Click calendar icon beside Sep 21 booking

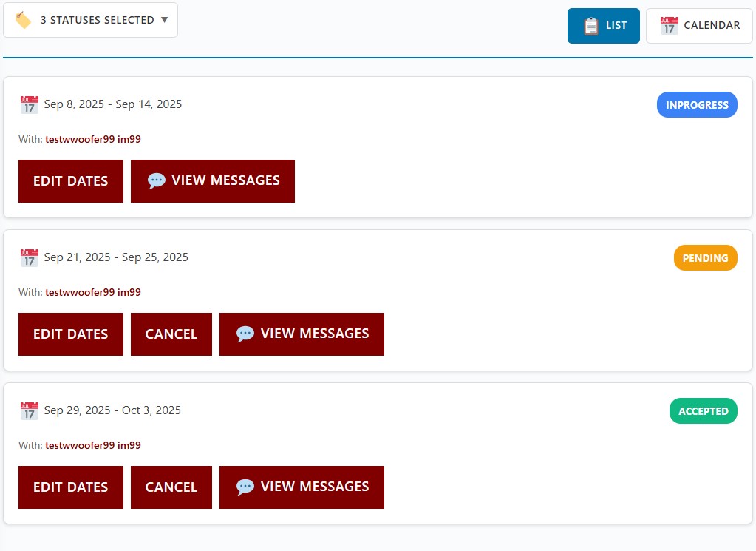[30, 257]
